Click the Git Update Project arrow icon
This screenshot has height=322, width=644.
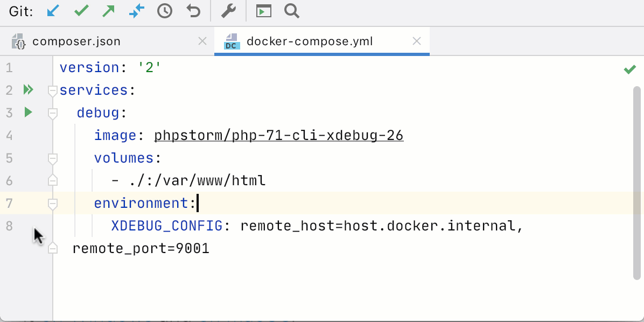tap(53, 11)
